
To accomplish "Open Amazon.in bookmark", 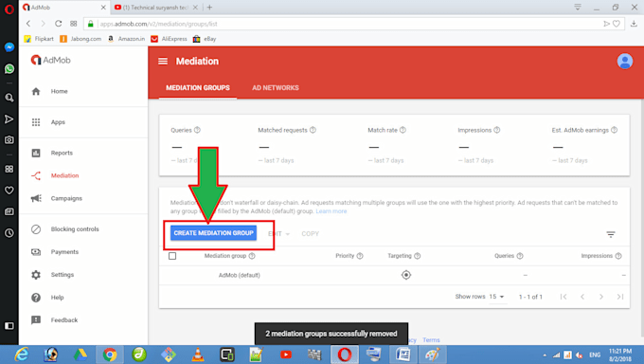I will (126, 39).
